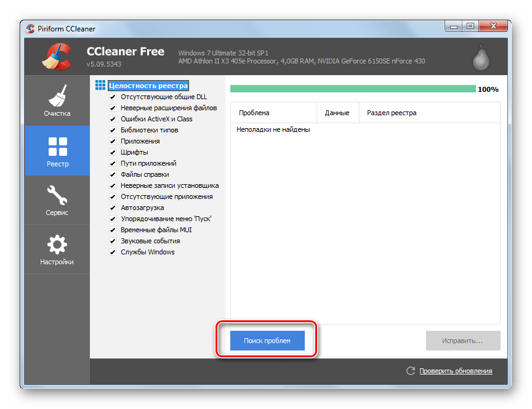Toggle Файлы справки checkbox
Image resolution: width=532 pixels, height=409 pixels.
click(x=113, y=174)
